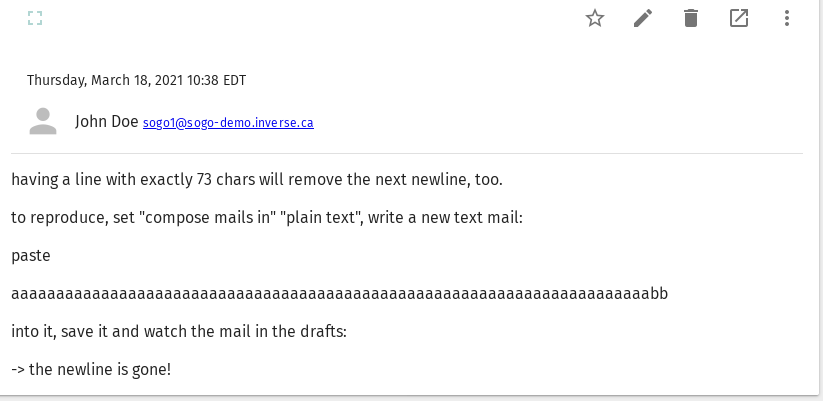Click the "into it, save it" line
Screen dimensions: 823x401
tap(179, 331)
